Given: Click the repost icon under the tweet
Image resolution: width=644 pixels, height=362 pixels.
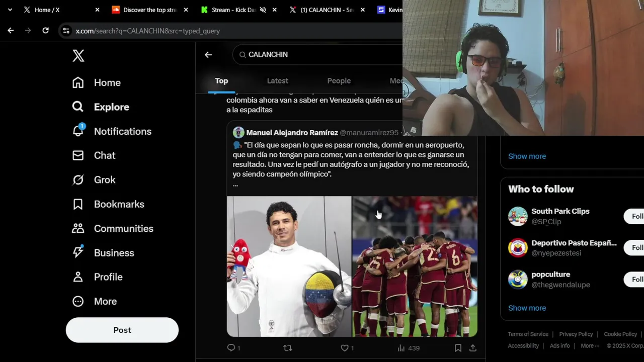Looking at the screenshot, I should click(x=288, y=348).
